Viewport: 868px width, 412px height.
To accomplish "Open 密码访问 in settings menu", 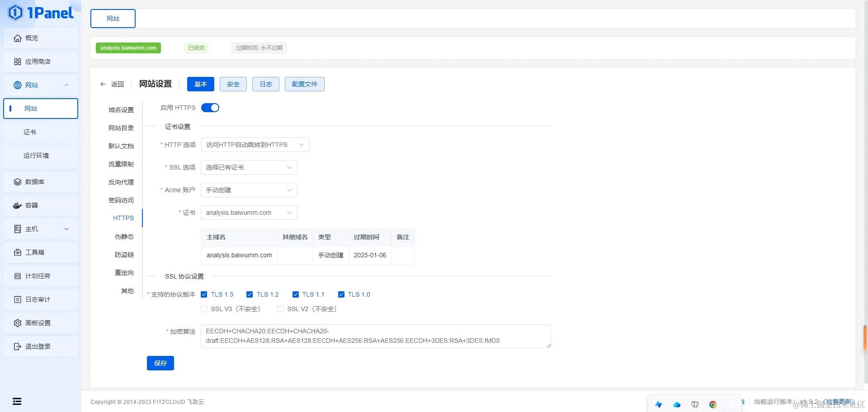I will (x=121, y=200).
